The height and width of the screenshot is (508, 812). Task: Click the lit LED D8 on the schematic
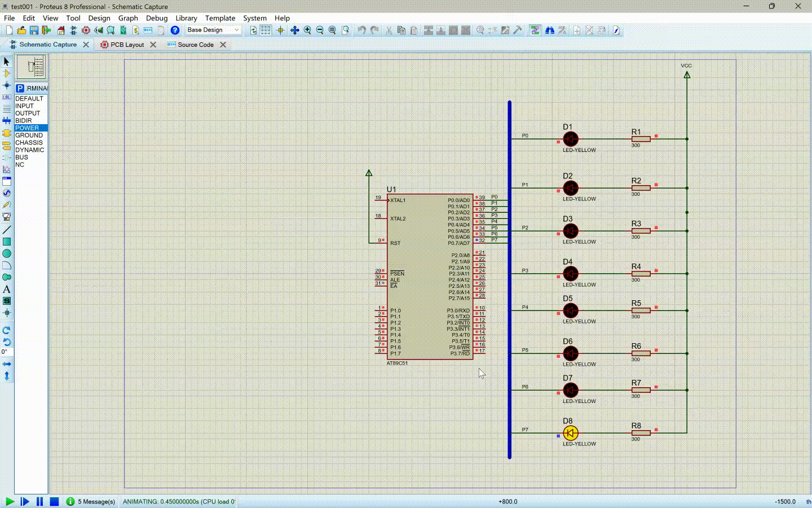(570, 433)
